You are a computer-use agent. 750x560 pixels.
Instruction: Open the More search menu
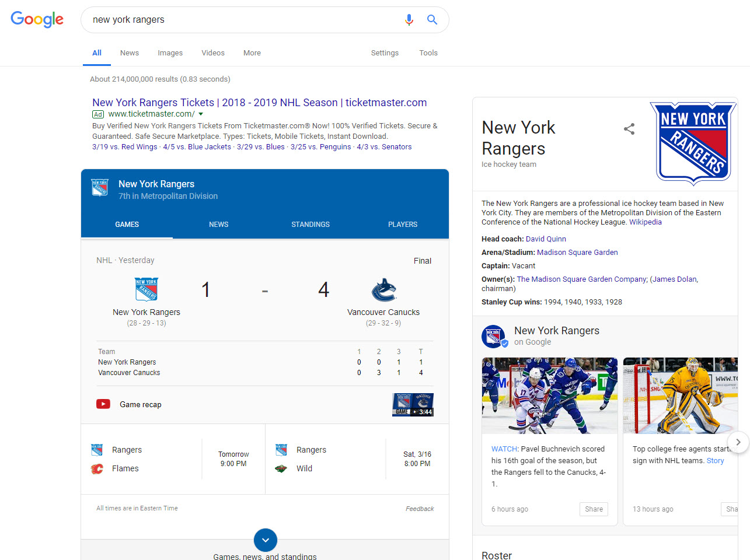[x=252, y=53]
